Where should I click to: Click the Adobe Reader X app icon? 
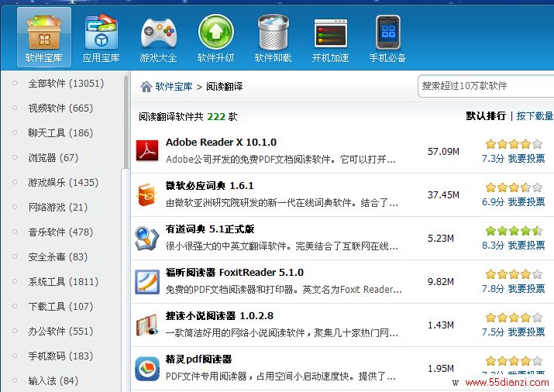(147, 151)
